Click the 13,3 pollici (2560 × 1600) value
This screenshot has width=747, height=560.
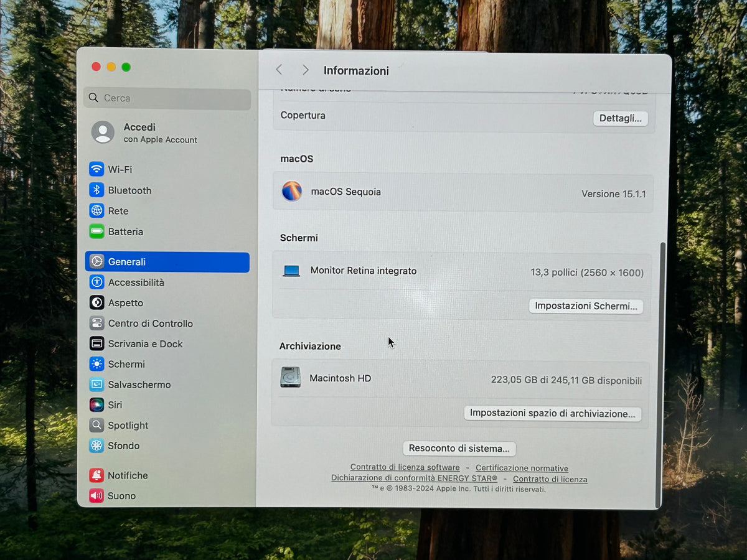(587, 273)
